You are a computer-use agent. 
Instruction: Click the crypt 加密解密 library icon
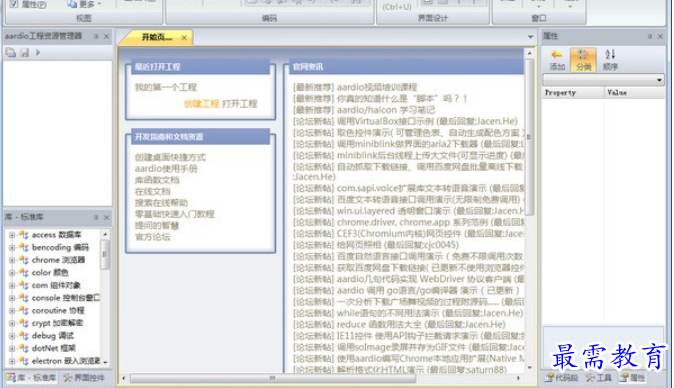click(x=23, y=323)
